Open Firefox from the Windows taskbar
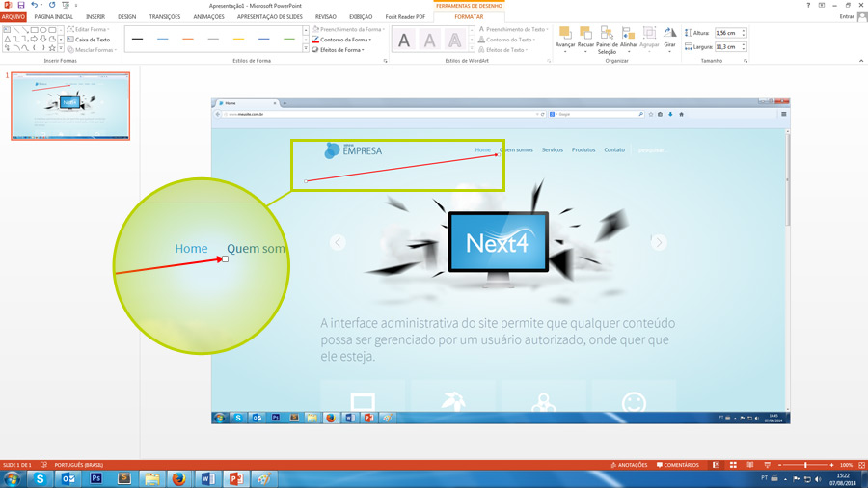Viewport: 868px width, 488px height. (x=179, y=478)
